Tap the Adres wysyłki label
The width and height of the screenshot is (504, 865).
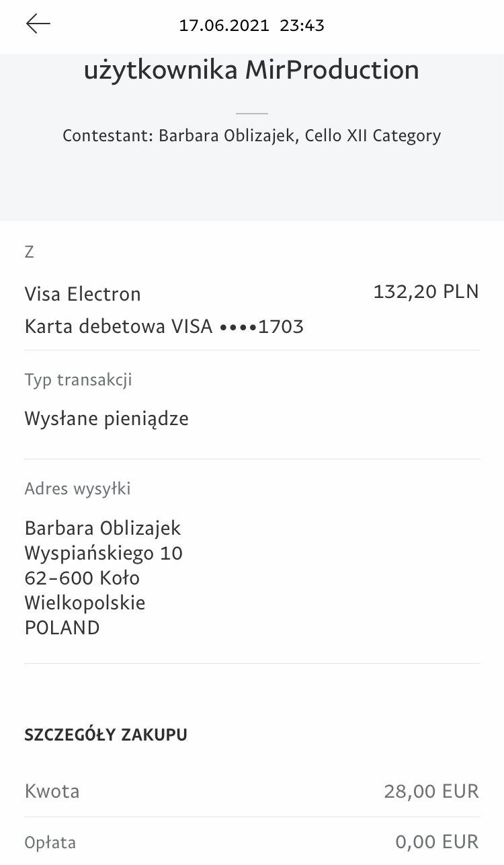(x=77, y=488)
